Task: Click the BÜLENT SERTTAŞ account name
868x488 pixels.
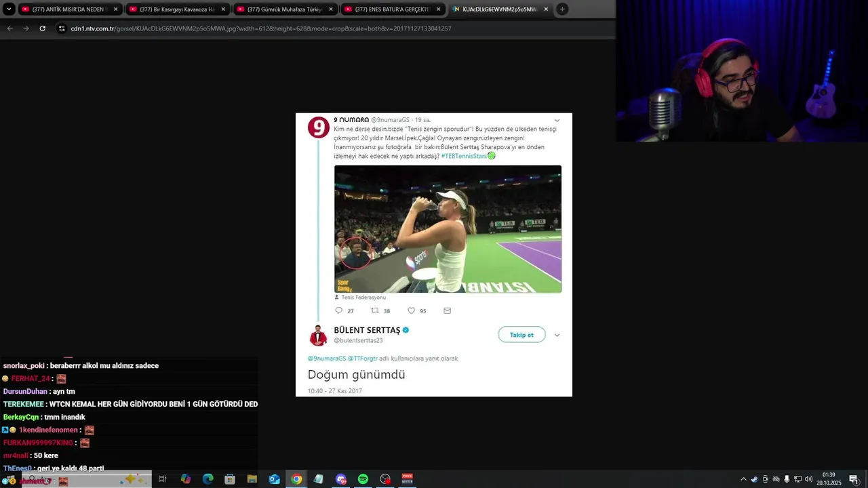Action: [x=367, y=330]
